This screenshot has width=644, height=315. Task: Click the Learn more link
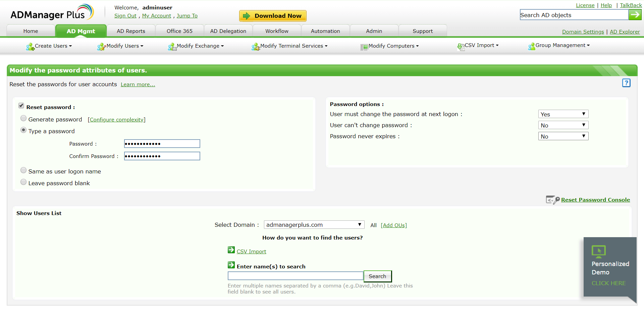click(x=138, y=85)
